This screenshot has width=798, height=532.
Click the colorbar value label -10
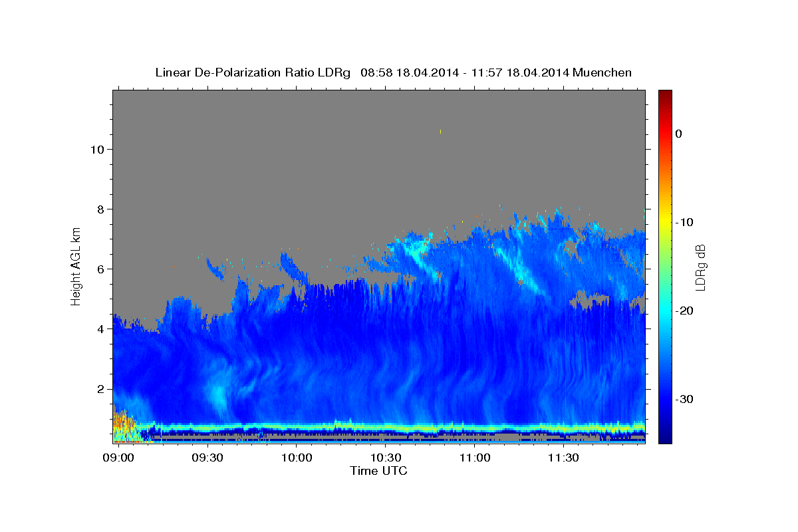click(x=684, y=222)
